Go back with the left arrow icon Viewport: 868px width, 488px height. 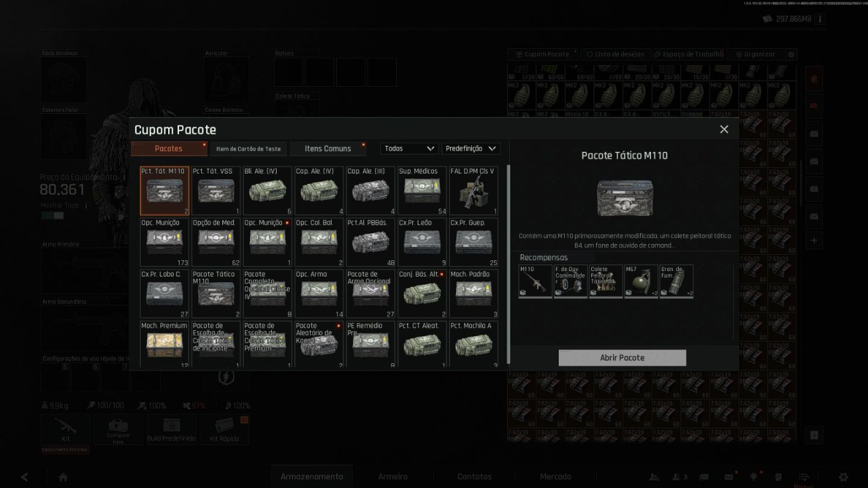click(x=24, y=477)
